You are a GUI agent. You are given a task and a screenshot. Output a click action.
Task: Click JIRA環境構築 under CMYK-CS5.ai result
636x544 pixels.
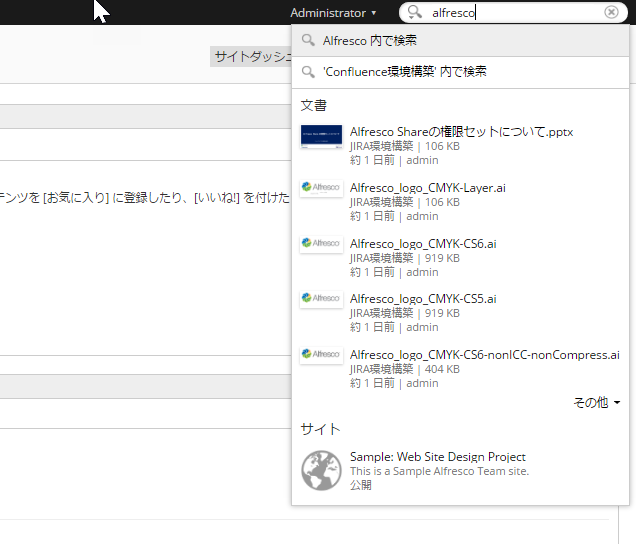381,313
